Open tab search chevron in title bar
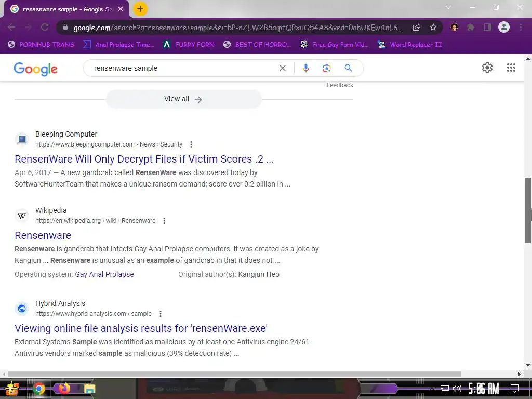The height and width of the screenshot is (399, 532). 448,7
